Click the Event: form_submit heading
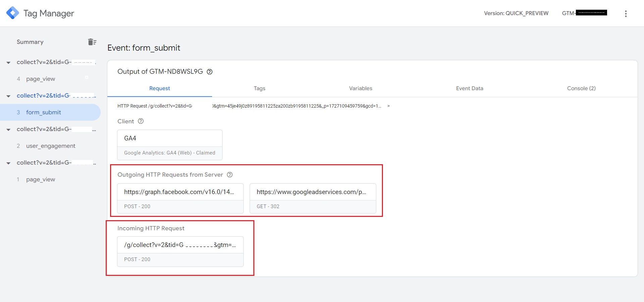644x302 pixels. coord(144,48)
